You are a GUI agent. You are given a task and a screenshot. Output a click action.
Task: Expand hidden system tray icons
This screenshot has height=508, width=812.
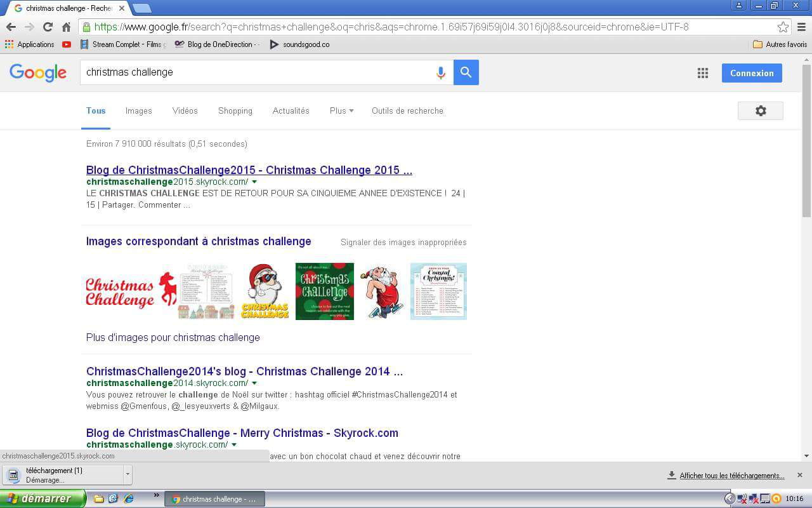coord(730,499)
